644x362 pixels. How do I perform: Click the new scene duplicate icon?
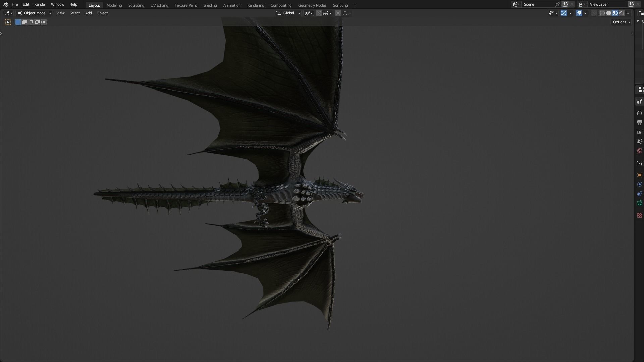565,4
